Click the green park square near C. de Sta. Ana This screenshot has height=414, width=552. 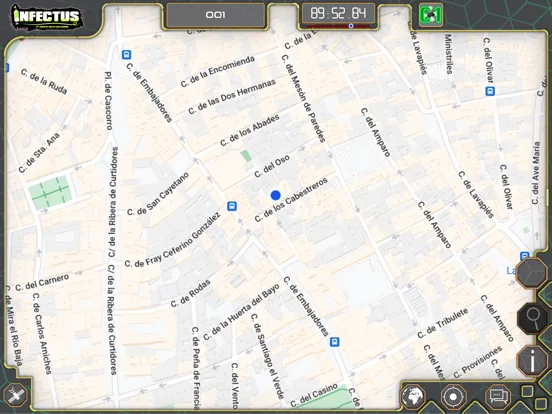pyautogui.click(x=50, y=192)
